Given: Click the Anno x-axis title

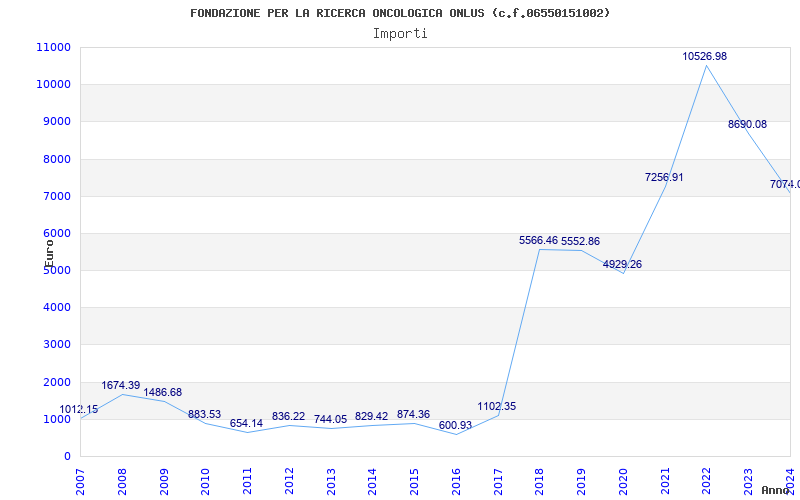Looking at the screenshot, I should (776, 490).
